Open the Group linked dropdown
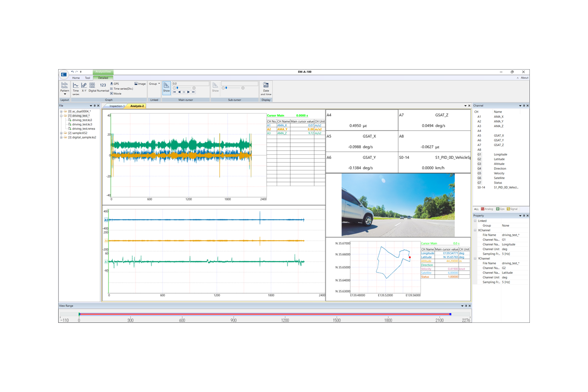This screenshot has height=392, width=588. (x=154, y=84)
